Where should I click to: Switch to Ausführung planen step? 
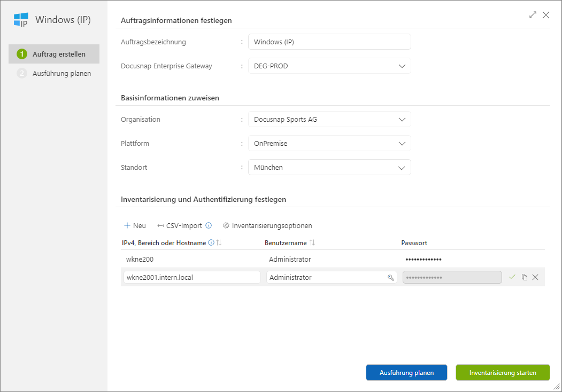[x=54, y=73]
